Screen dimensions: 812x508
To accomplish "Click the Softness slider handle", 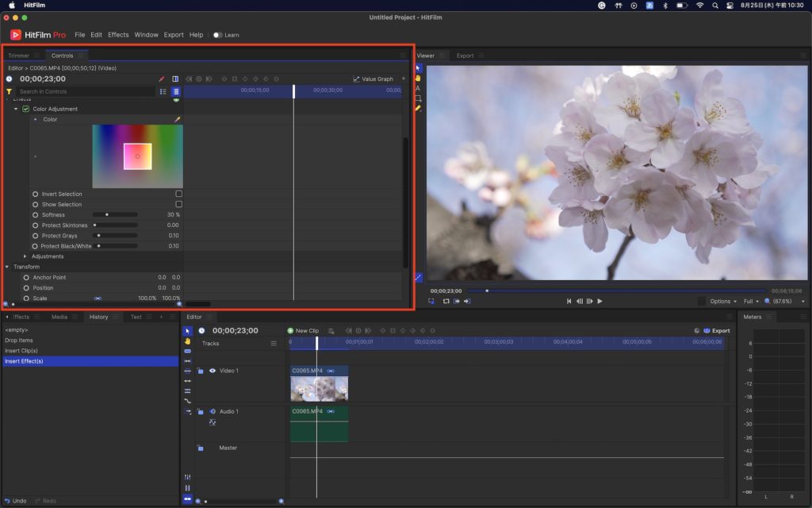I will click(x=107, y=215).
